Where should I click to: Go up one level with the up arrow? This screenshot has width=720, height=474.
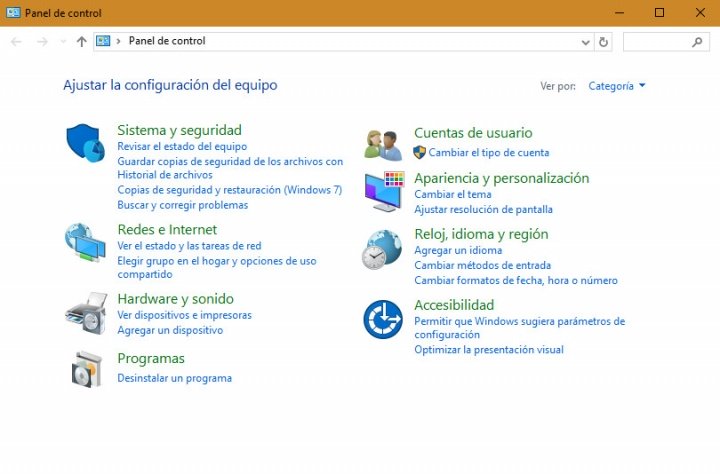point(82,42)
